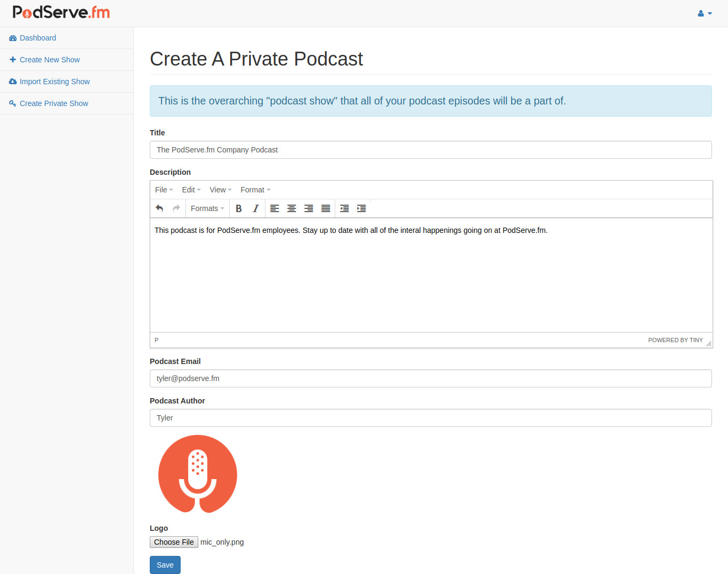
Task: Open Create New Show page
Action: pos(67,60)
